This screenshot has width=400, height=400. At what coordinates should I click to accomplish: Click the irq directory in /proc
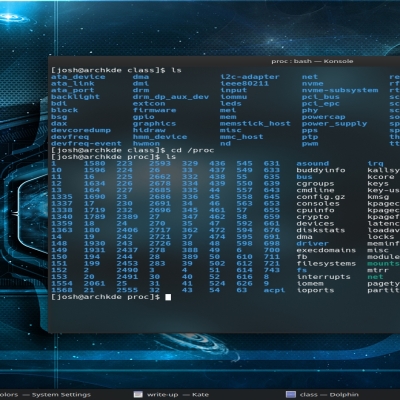pyautogui.click(x=375, y=164)
